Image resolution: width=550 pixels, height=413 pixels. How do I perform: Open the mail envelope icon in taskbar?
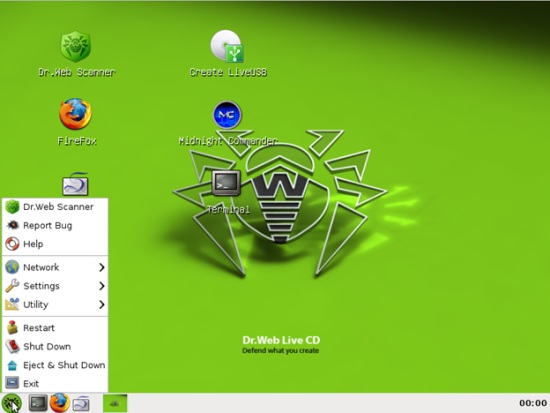click(x=81, y=403)
